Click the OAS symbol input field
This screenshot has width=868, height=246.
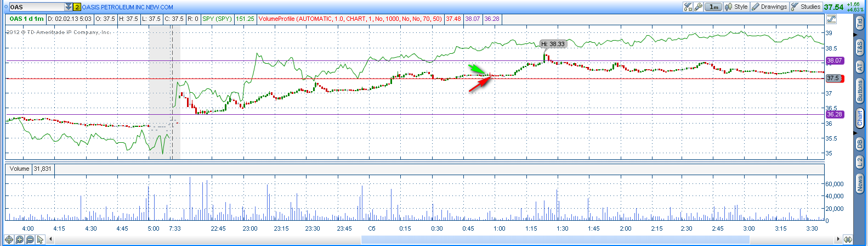pyautogui.click(x=37, y=7)
